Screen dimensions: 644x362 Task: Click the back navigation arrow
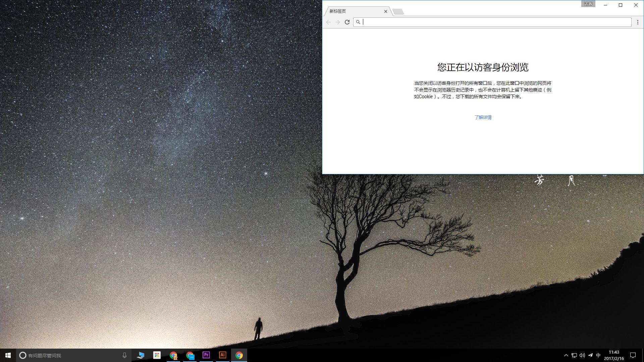(328, 22)
